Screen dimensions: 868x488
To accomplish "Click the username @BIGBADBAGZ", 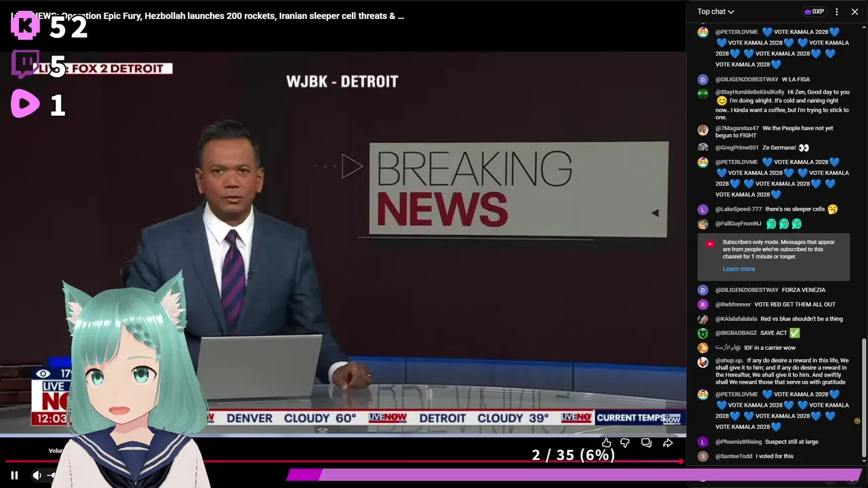I will [x=736, y=333].
